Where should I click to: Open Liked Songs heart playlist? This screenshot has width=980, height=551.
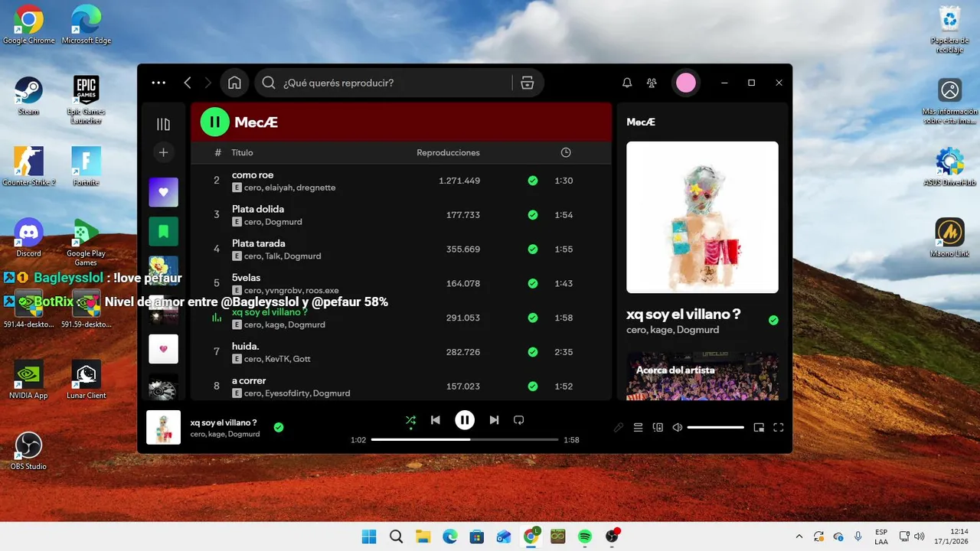(163, 192)
